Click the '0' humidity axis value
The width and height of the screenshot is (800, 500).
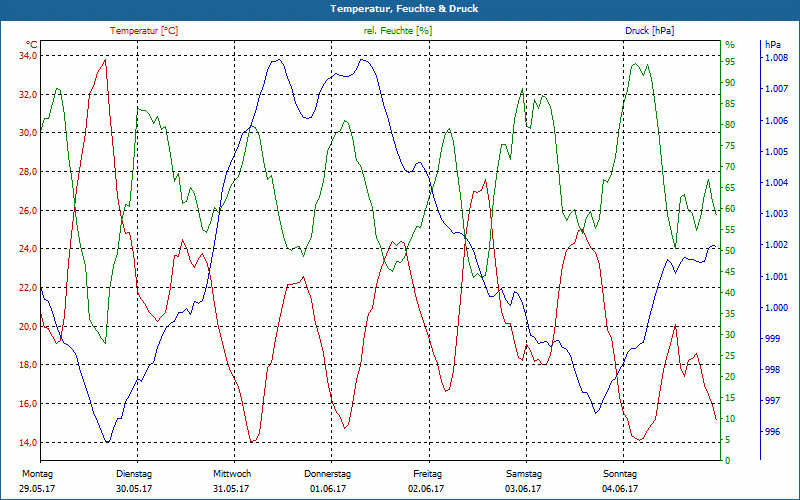click(728, 461)
